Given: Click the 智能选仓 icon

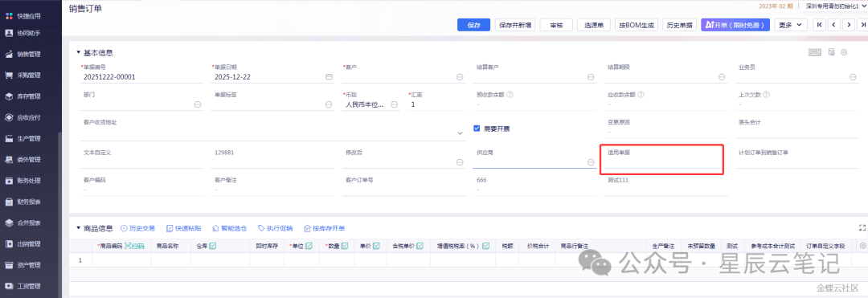Looking at the screenshot, I should [x=215, y=228].
